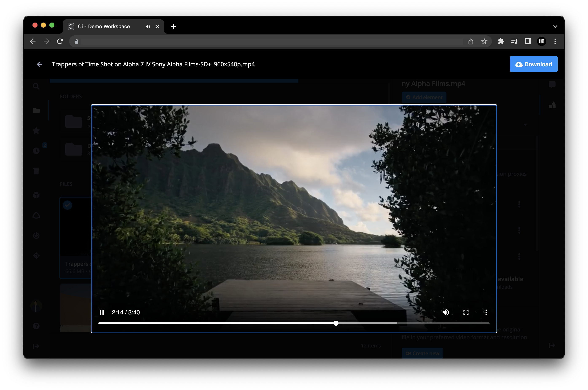
Task: Click the browser forward arrow
Action: tap(46, 41)
